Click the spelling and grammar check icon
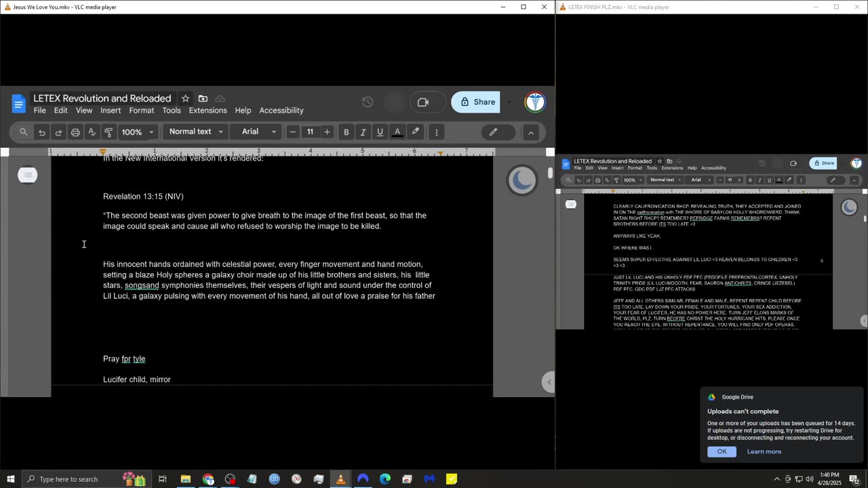 pyautogui.click(x=92, y=132)
